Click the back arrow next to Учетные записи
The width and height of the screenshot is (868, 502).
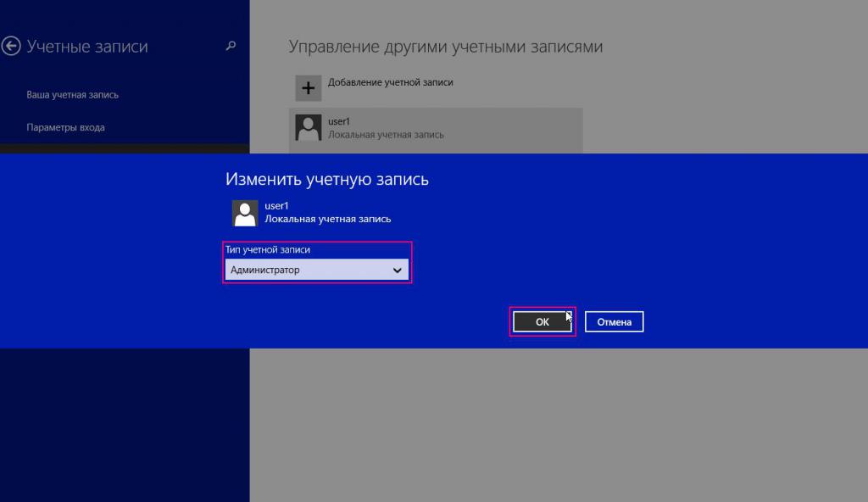tap(10, 46)
